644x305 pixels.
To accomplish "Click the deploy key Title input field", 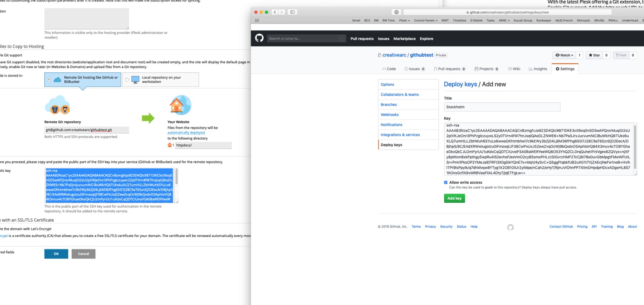I will [502, 107].
